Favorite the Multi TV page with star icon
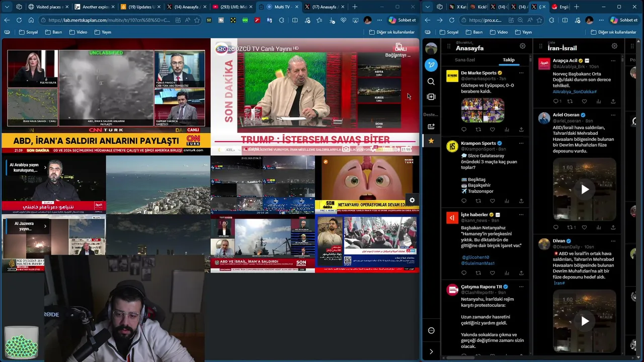Image resolution: width=644 pixels, height=362 pixels. click(x=197, y=20)
